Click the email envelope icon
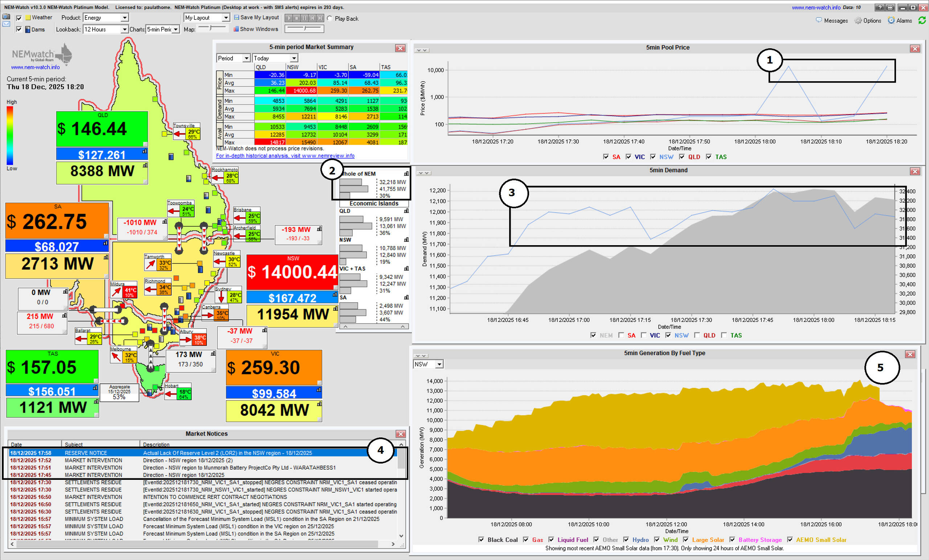 pyautogui.click(x=6, y=24)
